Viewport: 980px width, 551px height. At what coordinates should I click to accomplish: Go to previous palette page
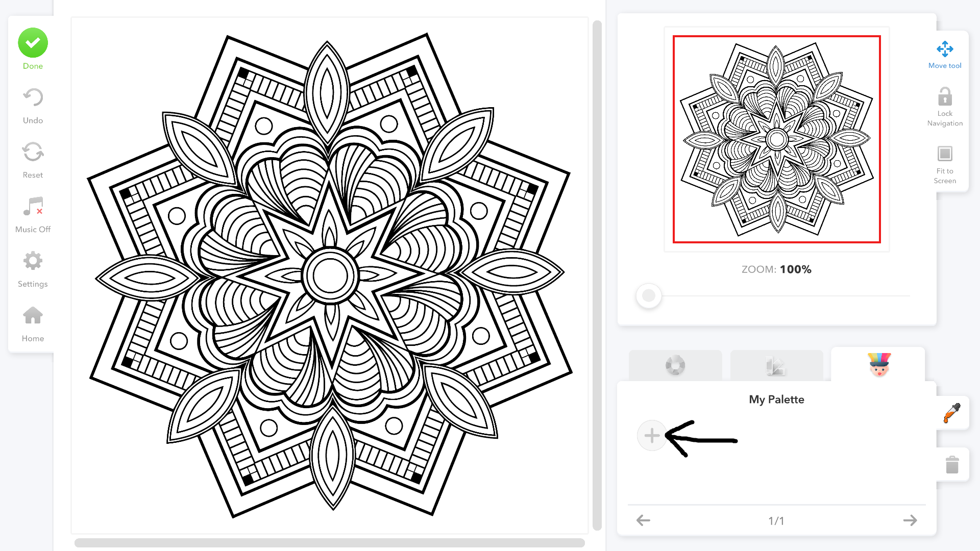tap(643, 520)
